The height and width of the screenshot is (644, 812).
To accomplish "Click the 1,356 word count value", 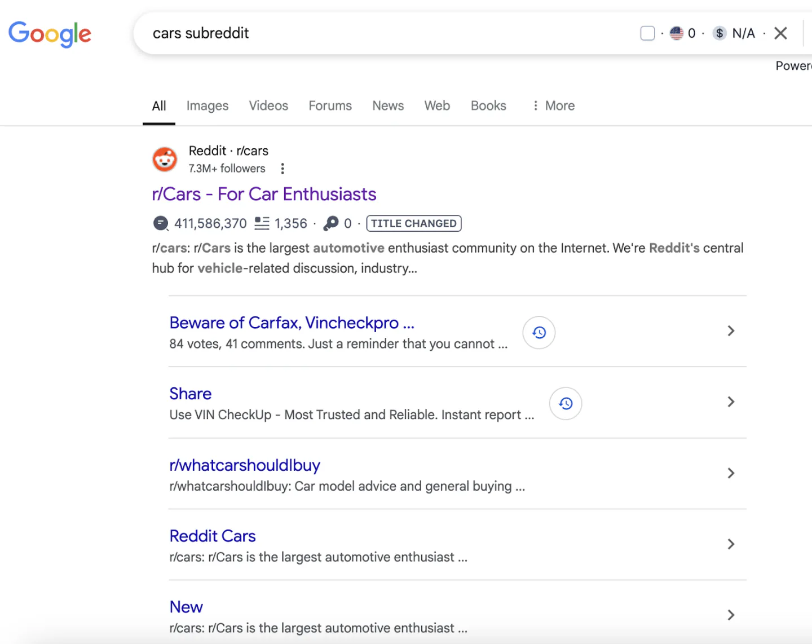I will pos(291,223).
